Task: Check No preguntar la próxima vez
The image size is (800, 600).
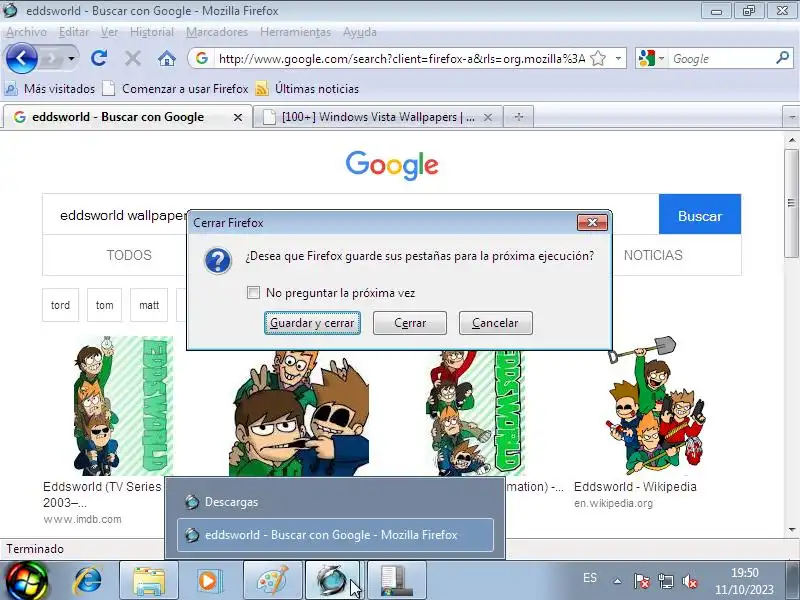Action: pos(253,293)
